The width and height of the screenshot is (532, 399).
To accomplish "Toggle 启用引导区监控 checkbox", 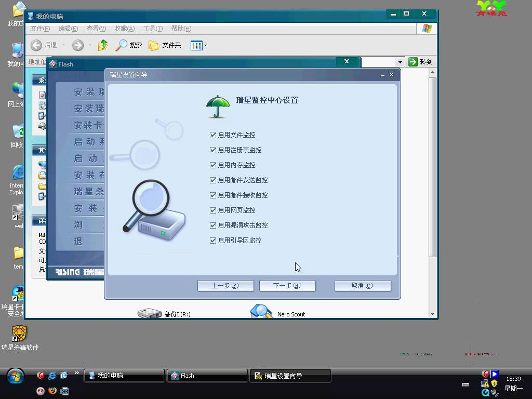I will [x=213, y=241].
